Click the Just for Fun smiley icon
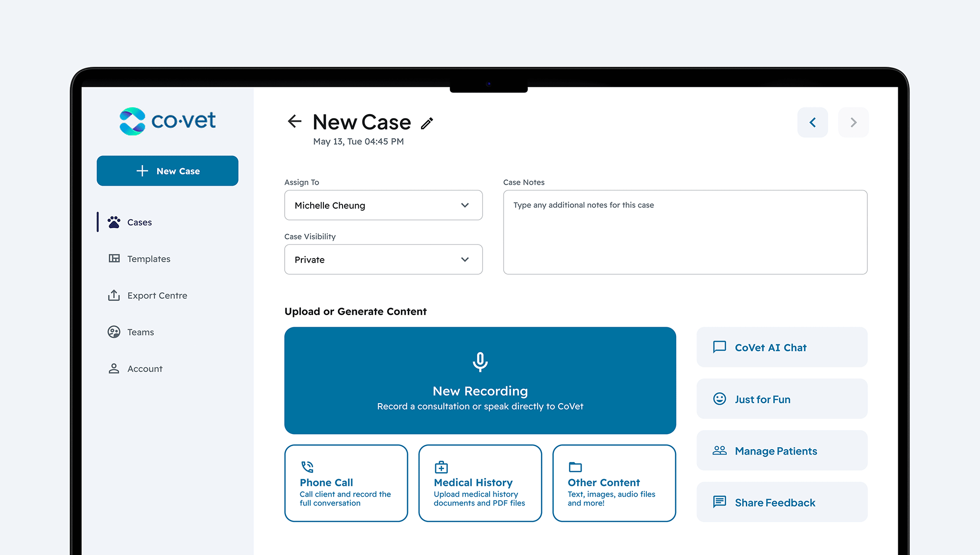980x555 pixels. click(x=719, y=399)
